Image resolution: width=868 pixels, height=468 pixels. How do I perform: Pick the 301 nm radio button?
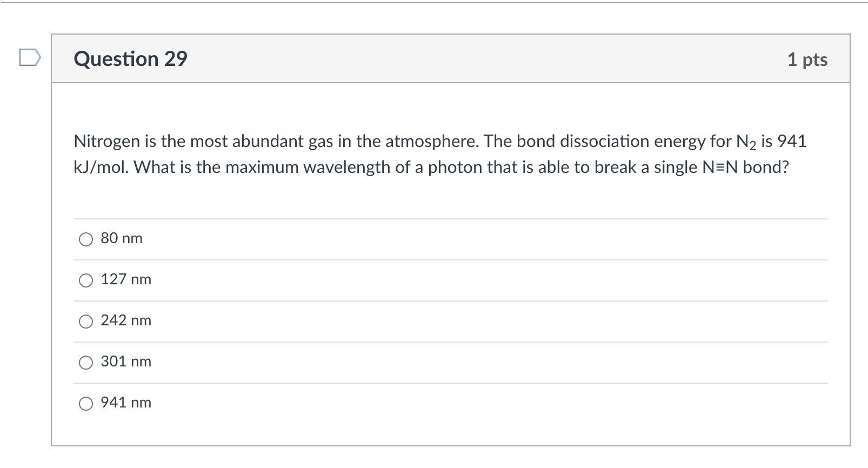click(86, 362)
